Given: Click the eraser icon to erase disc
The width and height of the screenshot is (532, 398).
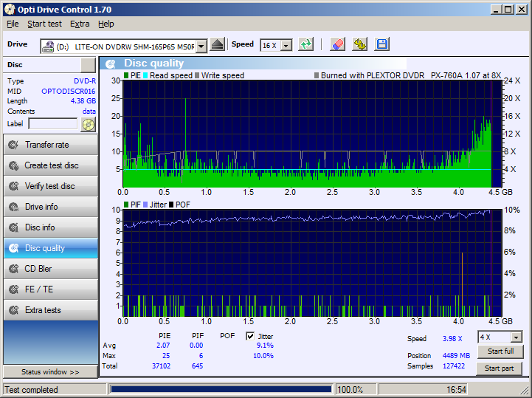Looking at the screenshot, I should click(337, 44).
